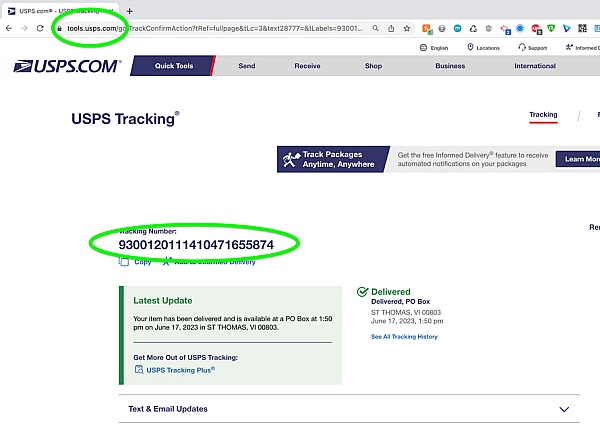The height and width of the screenshot is (433, 600).
Task: Bookmark this page with the star icon
Action: (407, 29)
